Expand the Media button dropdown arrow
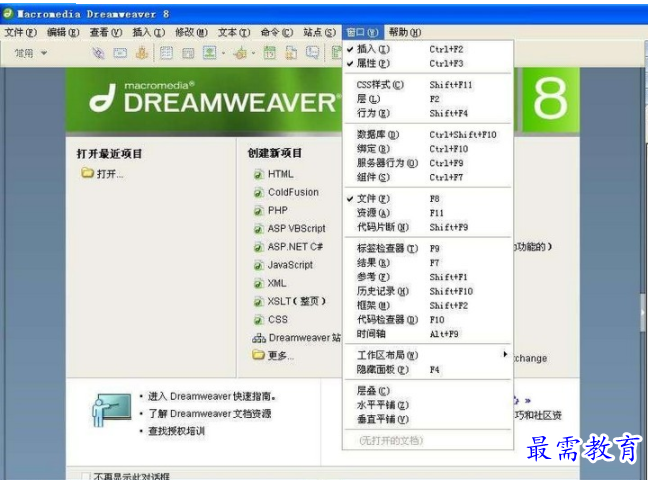The height and width of the screenshot is (480, 648). click(x=253, y=53)
